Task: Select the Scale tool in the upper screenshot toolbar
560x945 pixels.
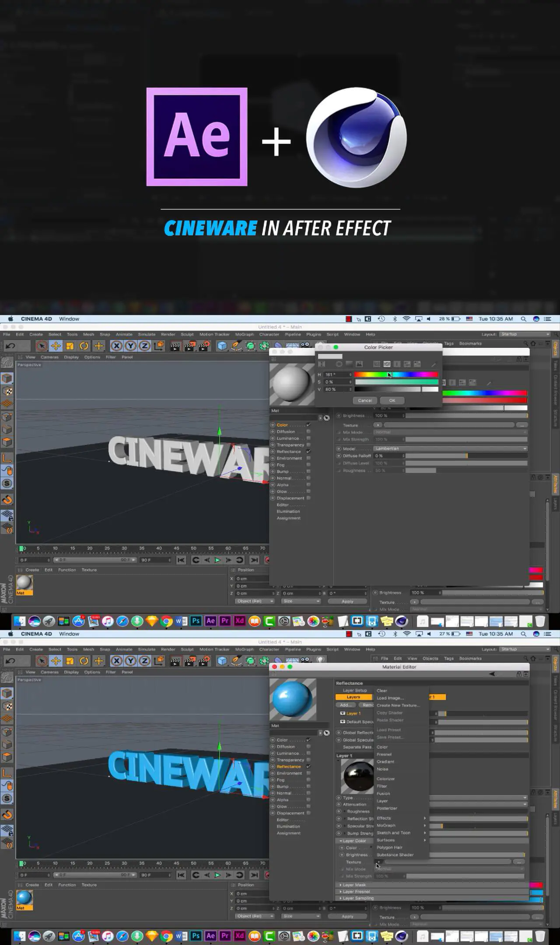Action: [70, 346]
